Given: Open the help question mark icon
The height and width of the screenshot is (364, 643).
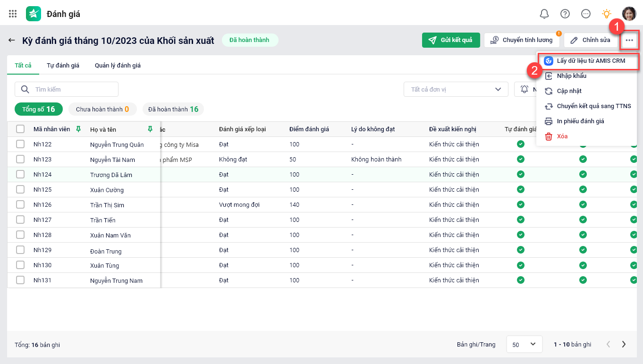Looking at the screenshot, I should (565, 14).
